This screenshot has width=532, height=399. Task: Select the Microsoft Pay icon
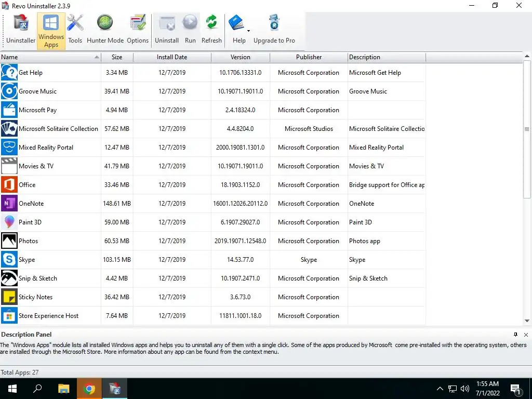(9, 110)
